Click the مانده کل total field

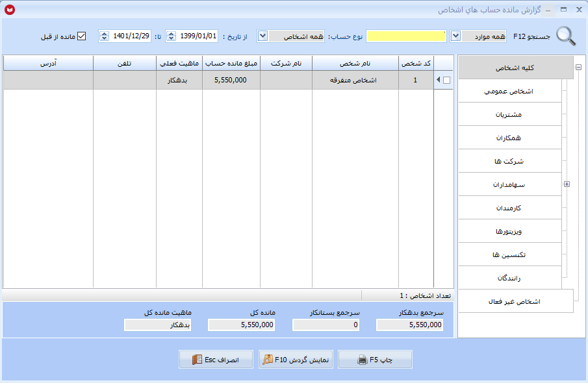tap(242, 325)
